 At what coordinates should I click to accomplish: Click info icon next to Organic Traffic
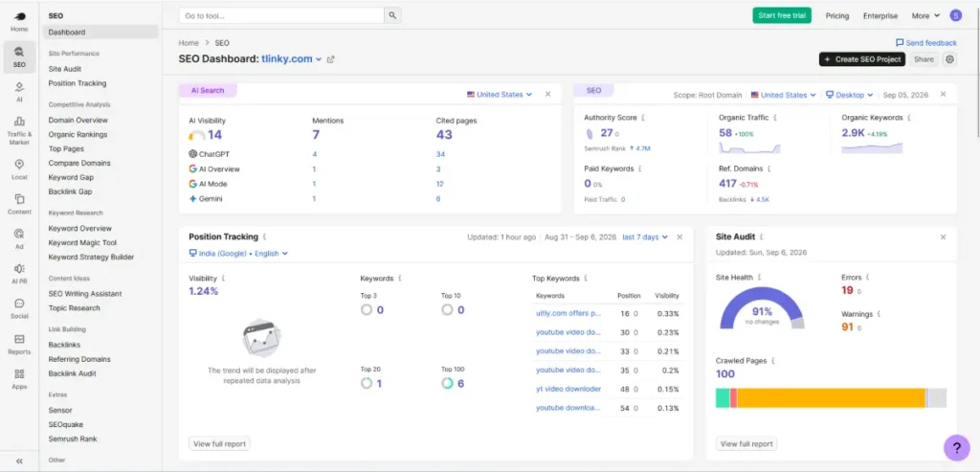[x=775, y=118]
